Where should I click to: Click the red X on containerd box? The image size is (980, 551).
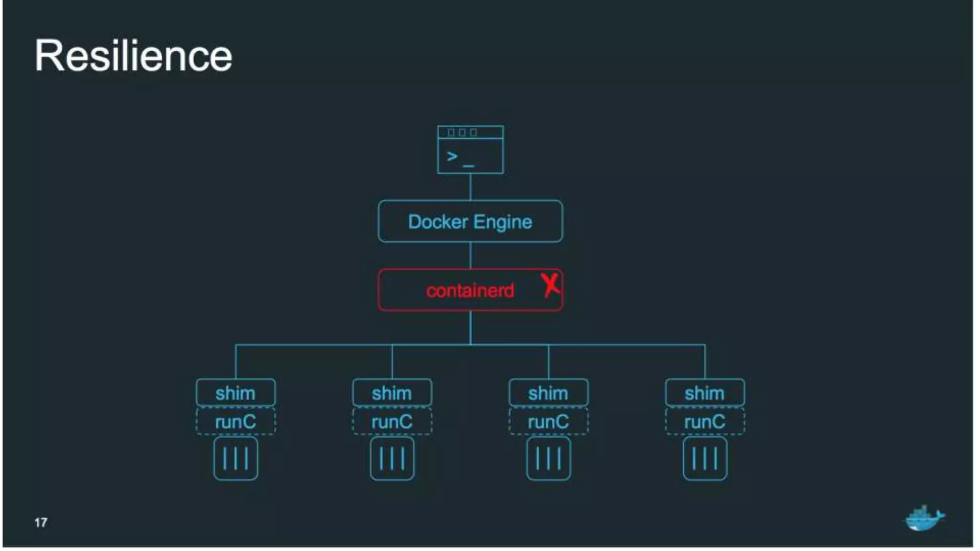click(x=551, y=285)
